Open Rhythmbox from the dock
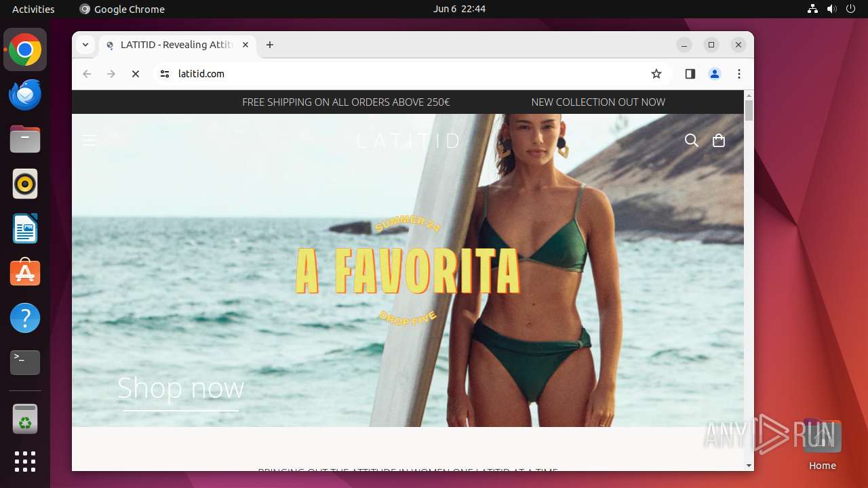This screenshot has width=868, height=488. pyautogui.click(x=25, y=184)
